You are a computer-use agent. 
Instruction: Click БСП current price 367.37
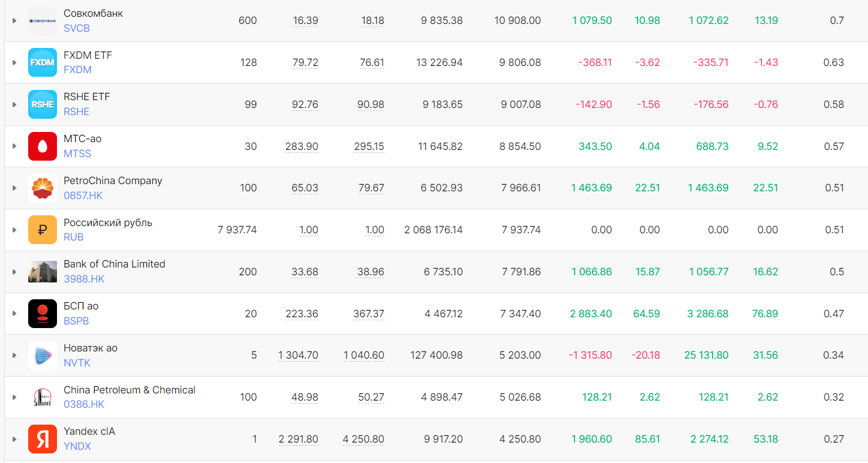(x=369, y=314)
